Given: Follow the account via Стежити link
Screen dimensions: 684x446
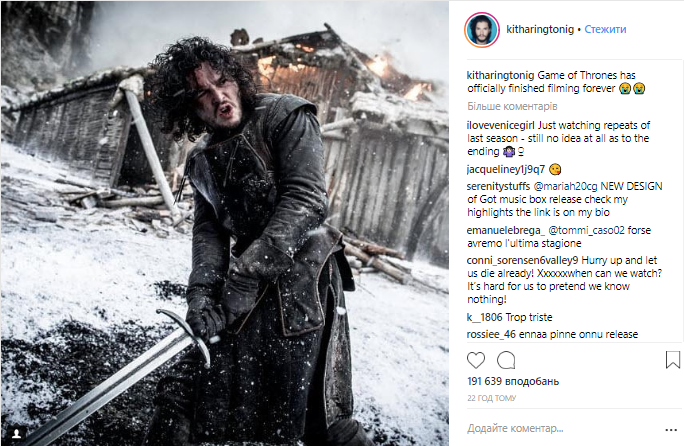Looking at the screenshot, I should click(605, 29).
